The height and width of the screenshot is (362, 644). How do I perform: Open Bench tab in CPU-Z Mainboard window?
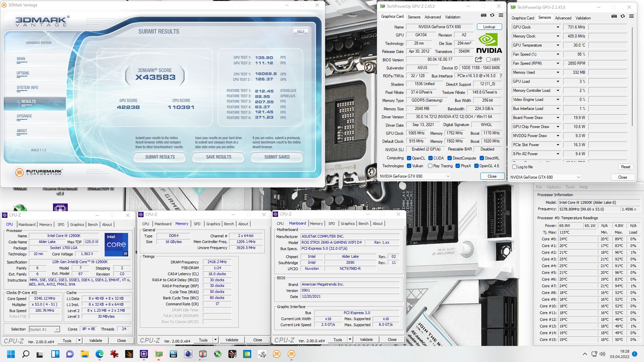click(363, 224)
